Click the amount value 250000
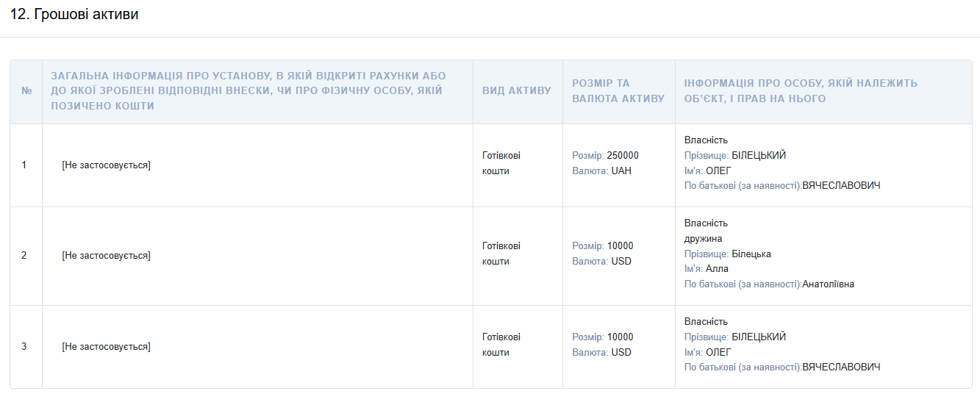 coord(623,156)
